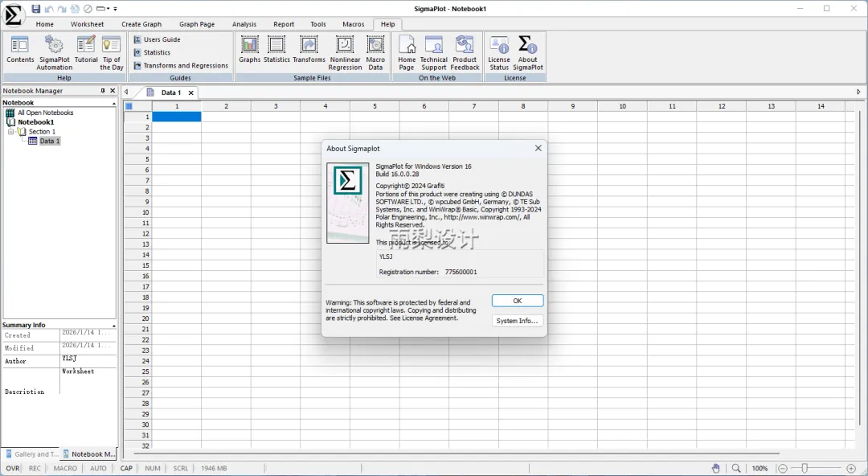Click the Undo arrow in quick access toolbar
The height and width of the screenshot is (476, 868).
coord(49,9)
